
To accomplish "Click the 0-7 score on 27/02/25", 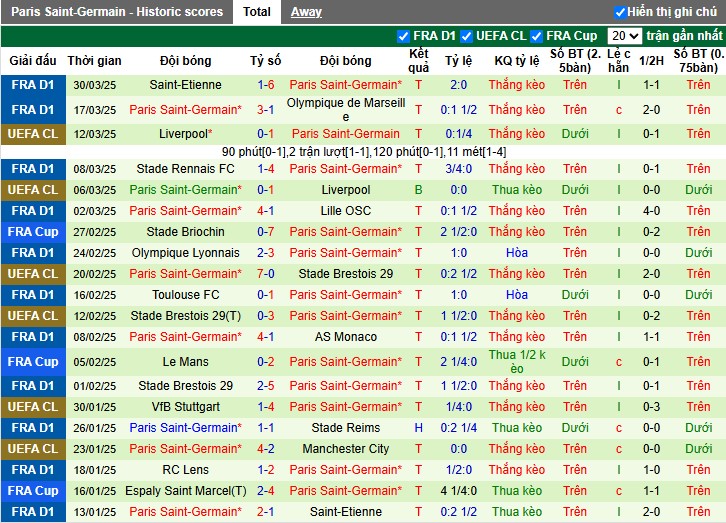I will point(266,232).
